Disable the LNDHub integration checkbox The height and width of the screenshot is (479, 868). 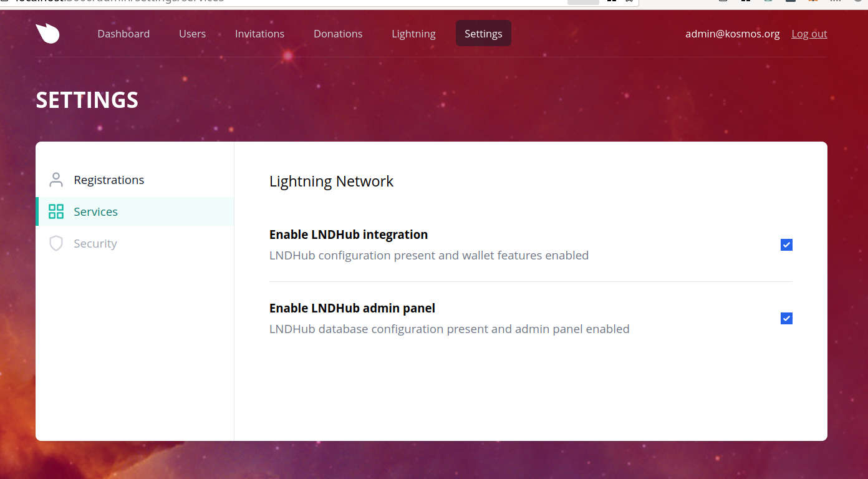[786, 245]
